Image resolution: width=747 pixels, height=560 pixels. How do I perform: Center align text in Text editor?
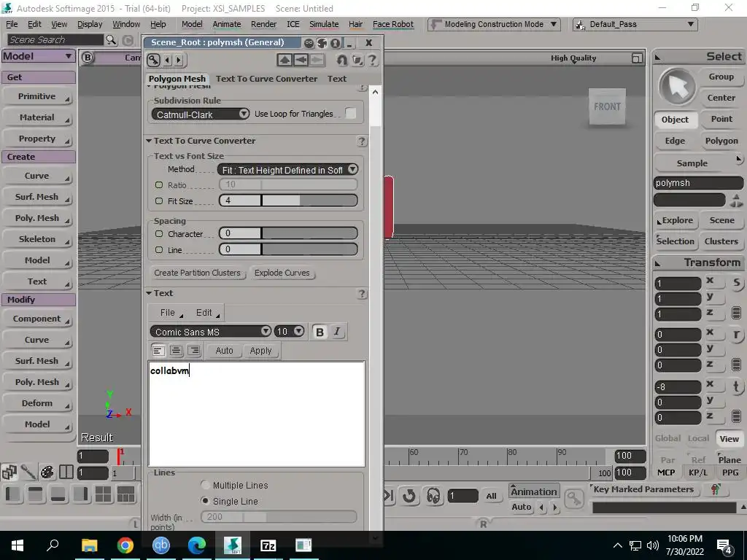pyautogui.click(x=176, y=351)
